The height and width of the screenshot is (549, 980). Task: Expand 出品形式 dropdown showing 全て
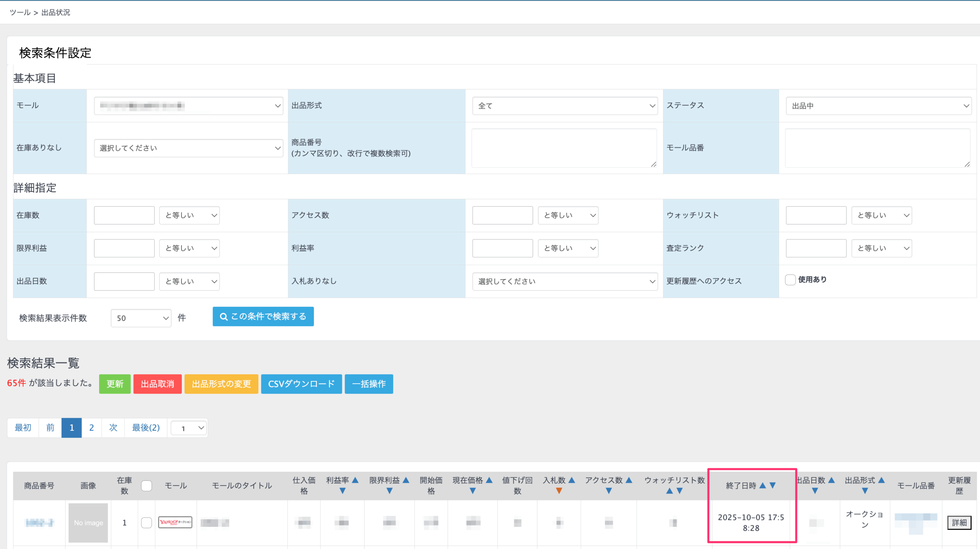[x=565, y=106]
